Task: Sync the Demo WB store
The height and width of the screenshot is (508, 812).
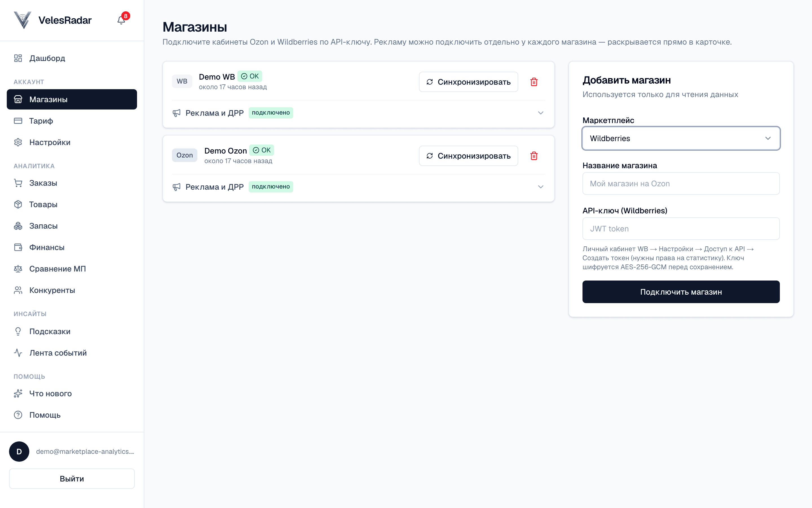Action: tap(468, 82)
